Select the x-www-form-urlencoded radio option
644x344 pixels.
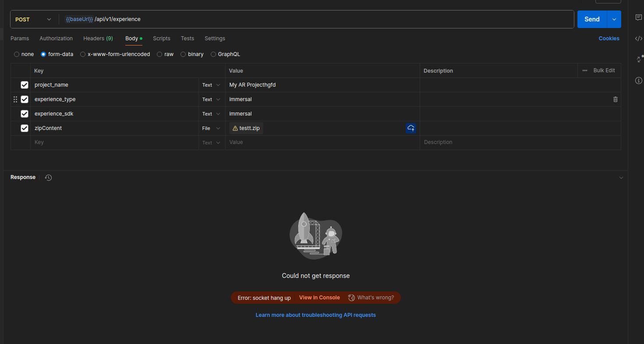83,54
